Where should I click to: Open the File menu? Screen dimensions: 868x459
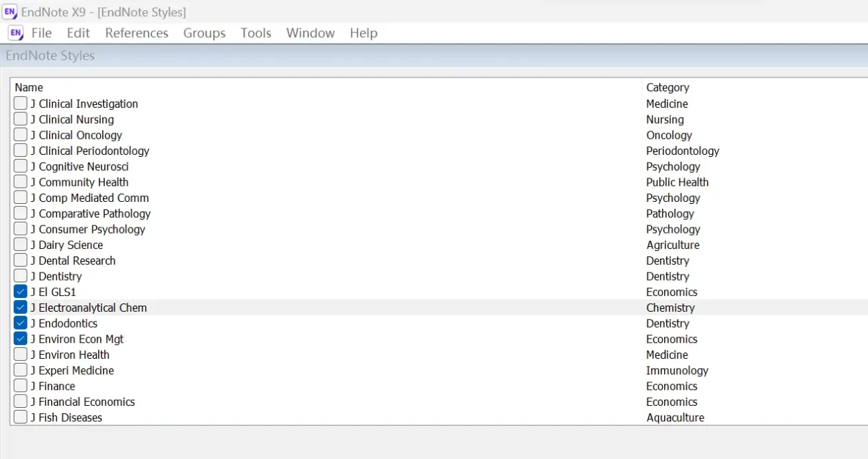point(41,32)
